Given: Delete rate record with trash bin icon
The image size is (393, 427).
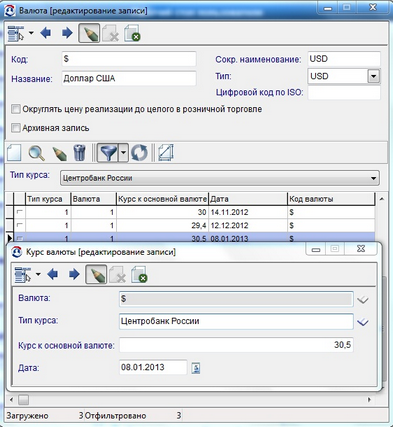Looking at the screenshot, I should coord(79,153).
